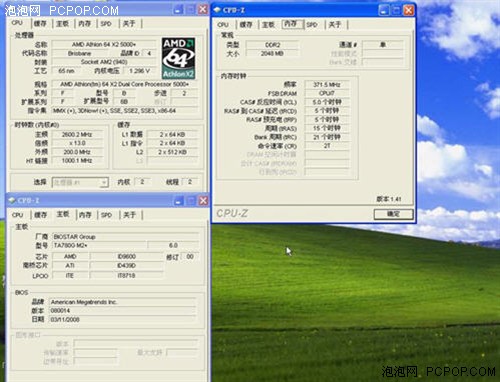Viewport: 500px width, 382px height.
Task: Open 主板 tab in the CPU info window
Action: point(62,23)
